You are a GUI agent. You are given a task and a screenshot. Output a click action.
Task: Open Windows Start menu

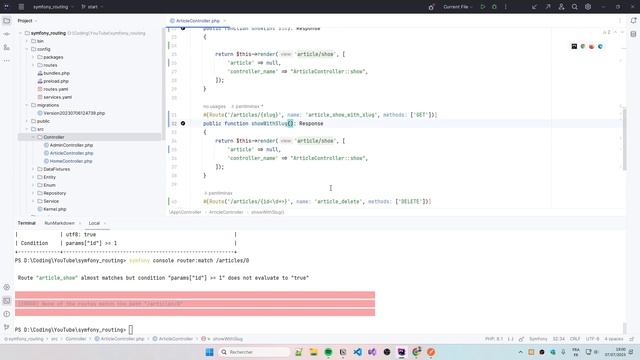[209, 352]
